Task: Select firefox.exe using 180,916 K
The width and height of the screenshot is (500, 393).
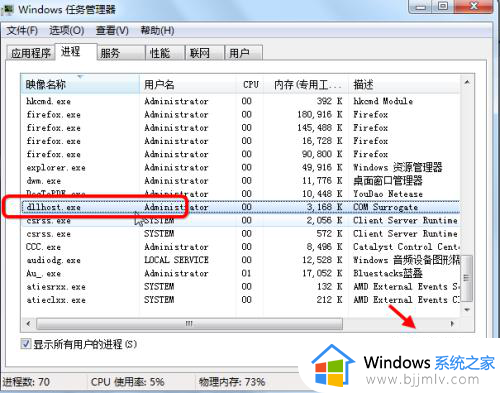Action: click(x=240, y=114)
